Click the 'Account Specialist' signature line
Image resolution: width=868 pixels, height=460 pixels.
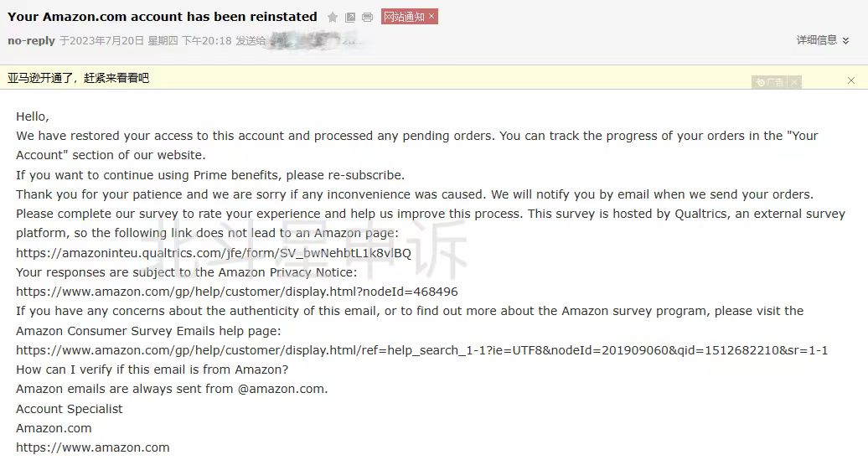70,409
